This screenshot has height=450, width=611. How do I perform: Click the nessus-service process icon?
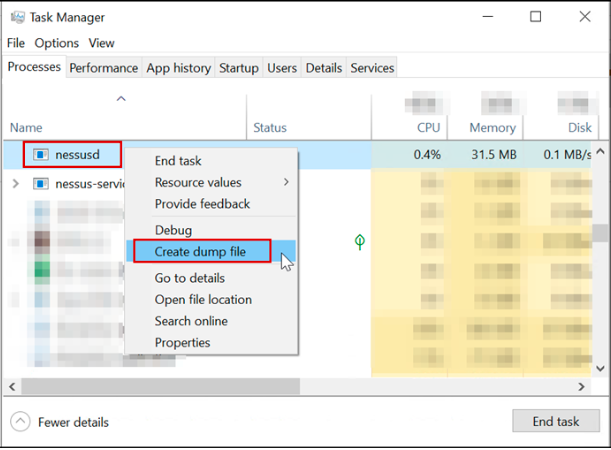40,184
